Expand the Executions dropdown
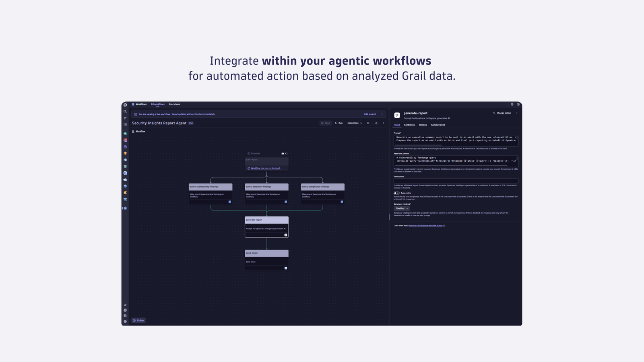Screen dimensions: 644x362 tap(355, 123)
